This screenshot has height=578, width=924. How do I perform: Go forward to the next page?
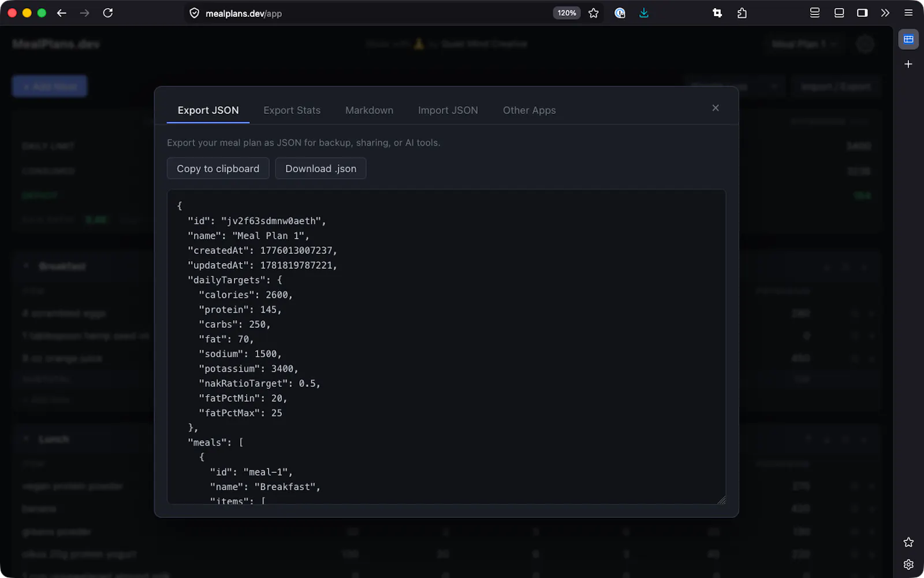click(x=85, y=13)
